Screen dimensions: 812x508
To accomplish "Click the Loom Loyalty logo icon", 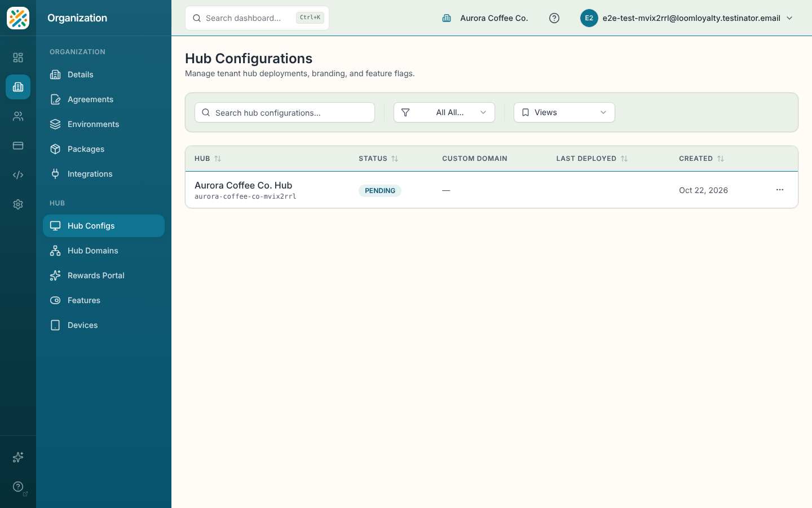I will (18, 18).
